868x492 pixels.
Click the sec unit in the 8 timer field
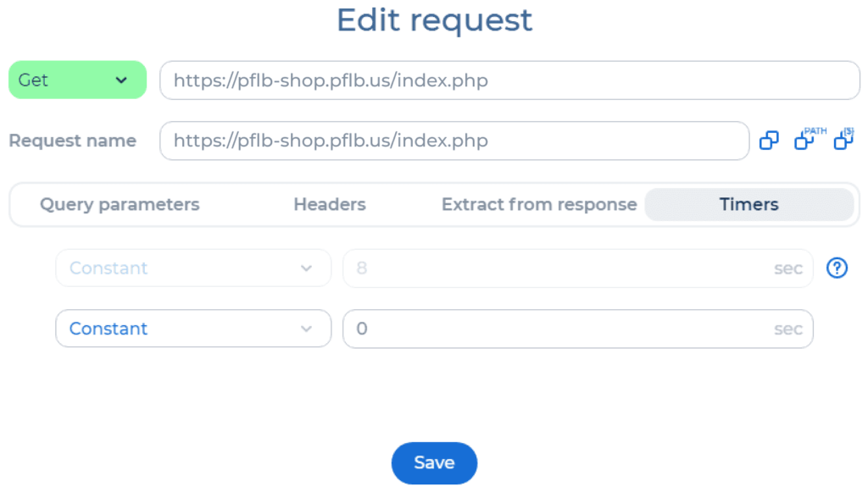pyautogui.click(x=788, y=268)
